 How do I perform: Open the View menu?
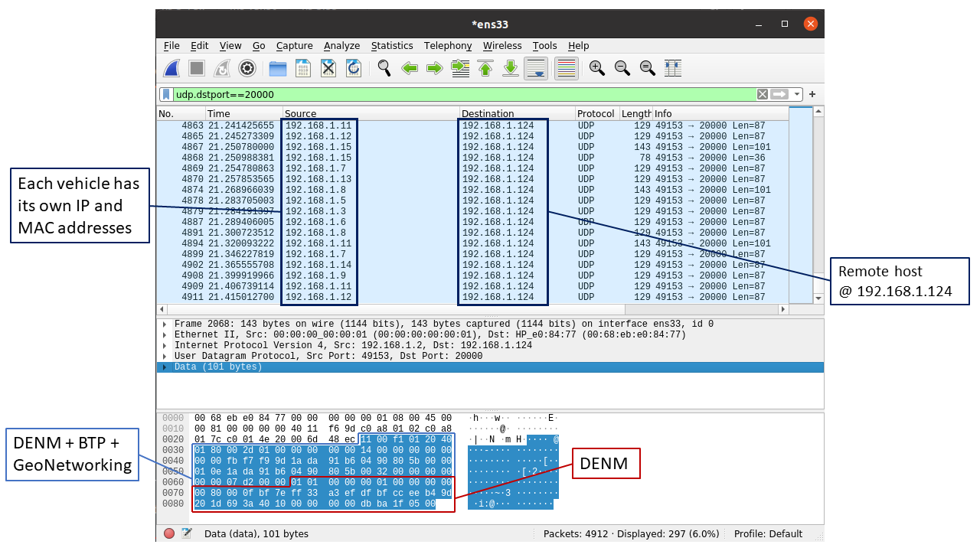click(x=230, y=46)
